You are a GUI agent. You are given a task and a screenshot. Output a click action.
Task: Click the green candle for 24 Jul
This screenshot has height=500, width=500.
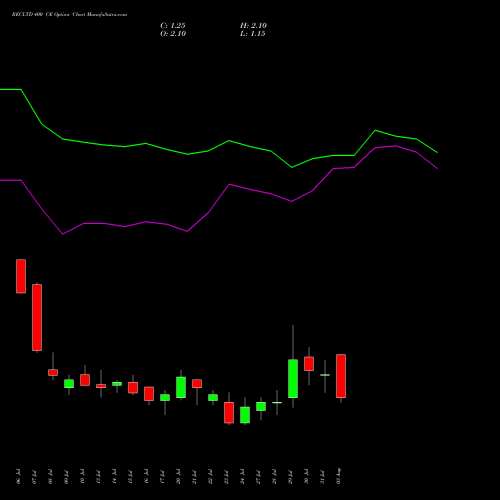pos(245,415)
